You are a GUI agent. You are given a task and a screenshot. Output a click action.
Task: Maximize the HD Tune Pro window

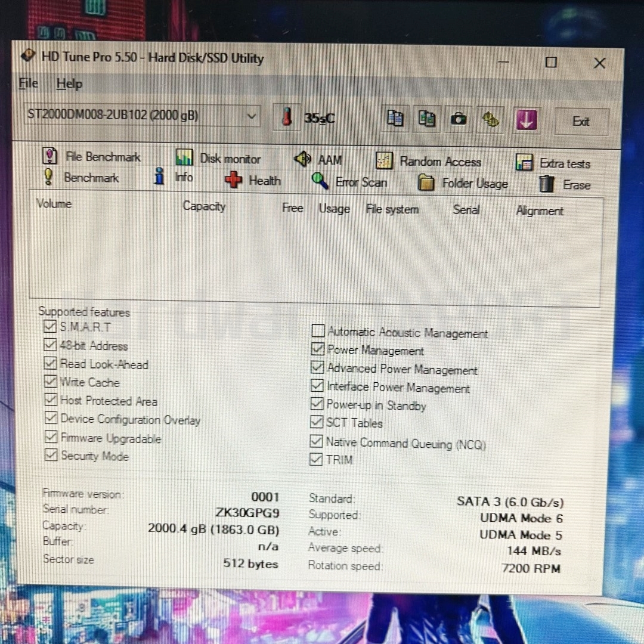(x=551, y=63)
